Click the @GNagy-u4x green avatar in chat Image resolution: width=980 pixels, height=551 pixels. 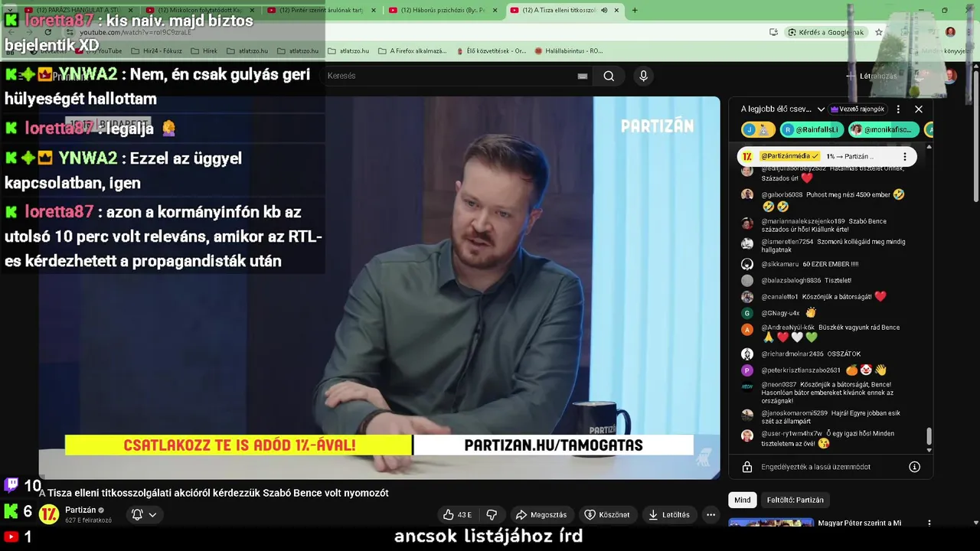pyautogui.click(x=747, y=313)
